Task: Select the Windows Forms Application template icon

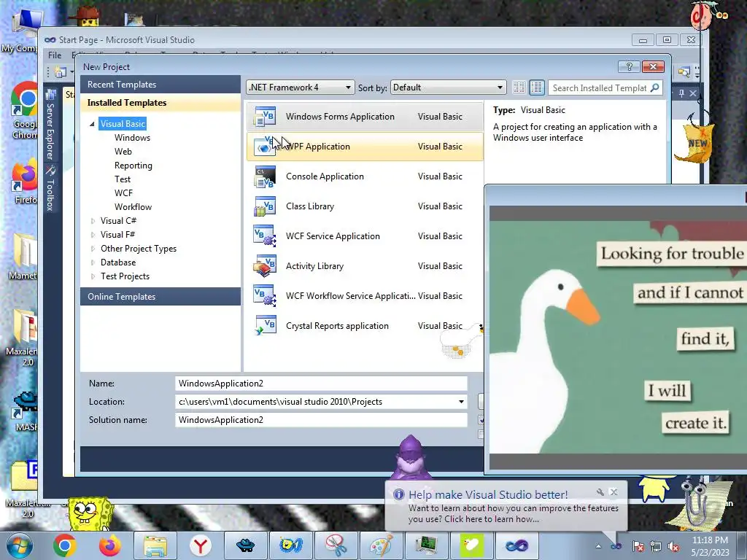Action: click(265, 117)
